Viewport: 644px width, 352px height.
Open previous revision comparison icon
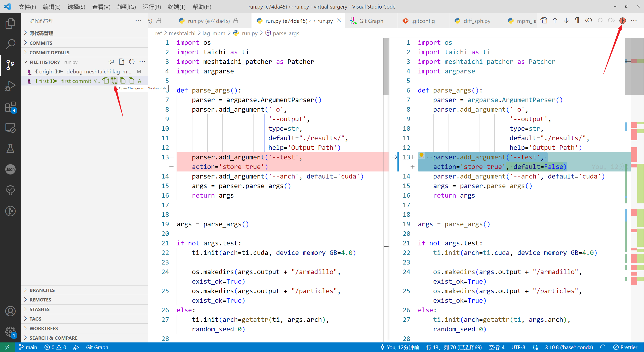pyautogui.click(x=589, y=21)
